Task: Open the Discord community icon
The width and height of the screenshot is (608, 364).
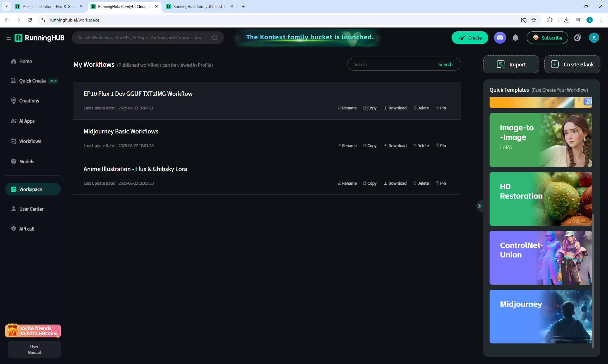Action: (x=500, y=38)
